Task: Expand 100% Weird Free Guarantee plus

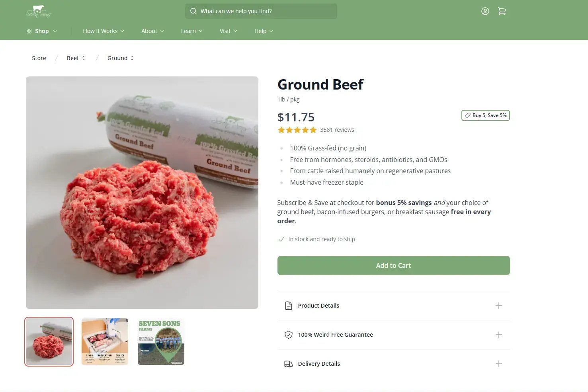Action: (498, 335)
